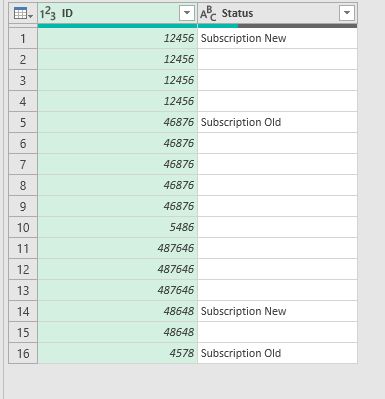Click ID cell 12456 in row 3

pyautogui.click(x=118, y=80)
